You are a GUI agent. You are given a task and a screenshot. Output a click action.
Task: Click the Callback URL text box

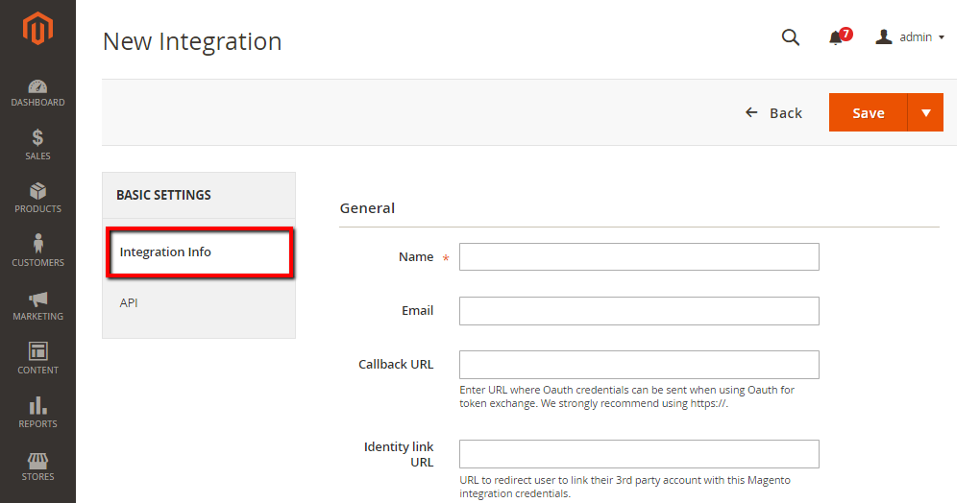coord(639,365)
